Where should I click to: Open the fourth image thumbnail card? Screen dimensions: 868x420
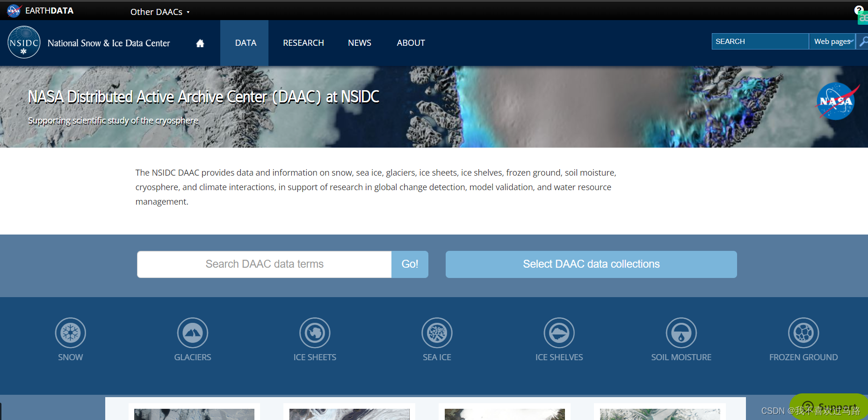point(660,412)
